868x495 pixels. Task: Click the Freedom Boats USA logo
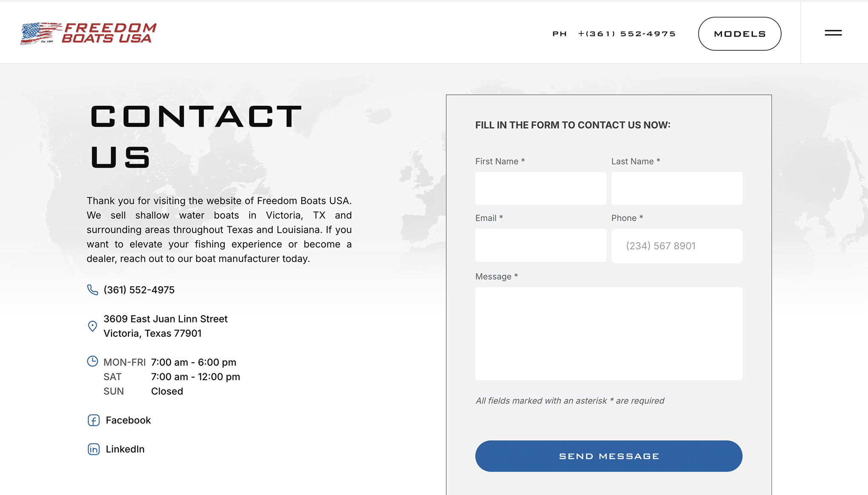coord(88,33)
